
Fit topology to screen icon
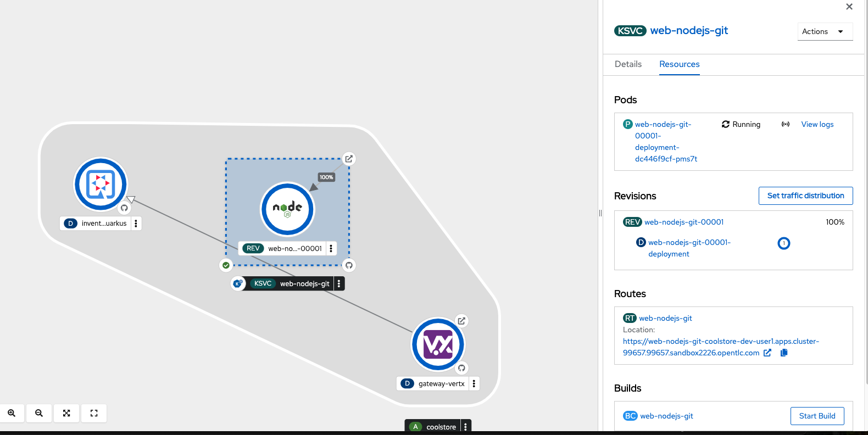pyautogui.click(x=66, y=413)
